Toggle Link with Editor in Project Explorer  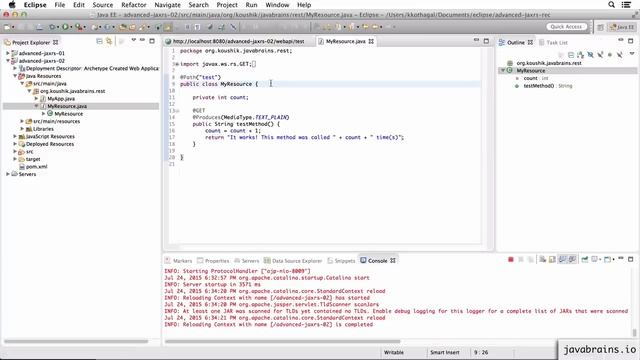click(109, 41)
